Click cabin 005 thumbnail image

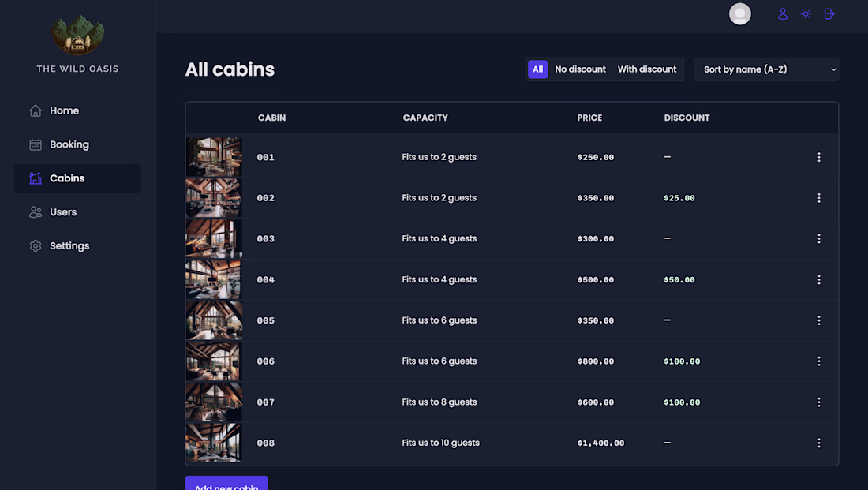(x=214, y=320)
